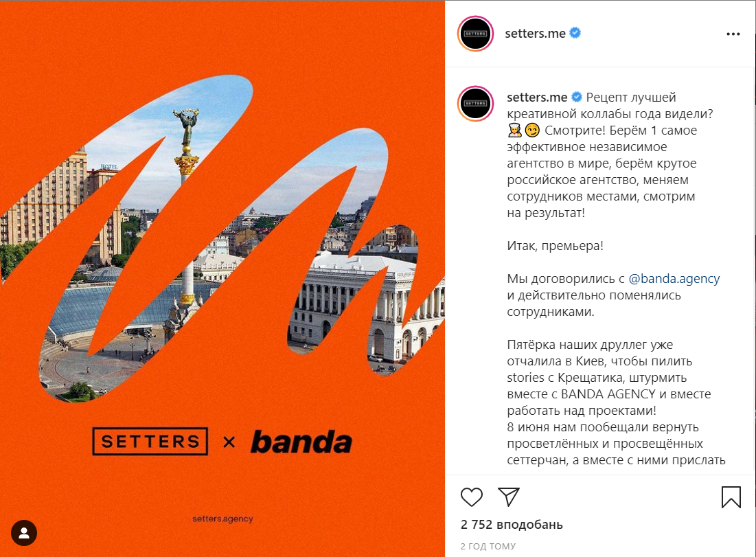This screenshot has width=756, height=557.
Task: Open setters.me avatar beside the caption
Action: (475, 103)
